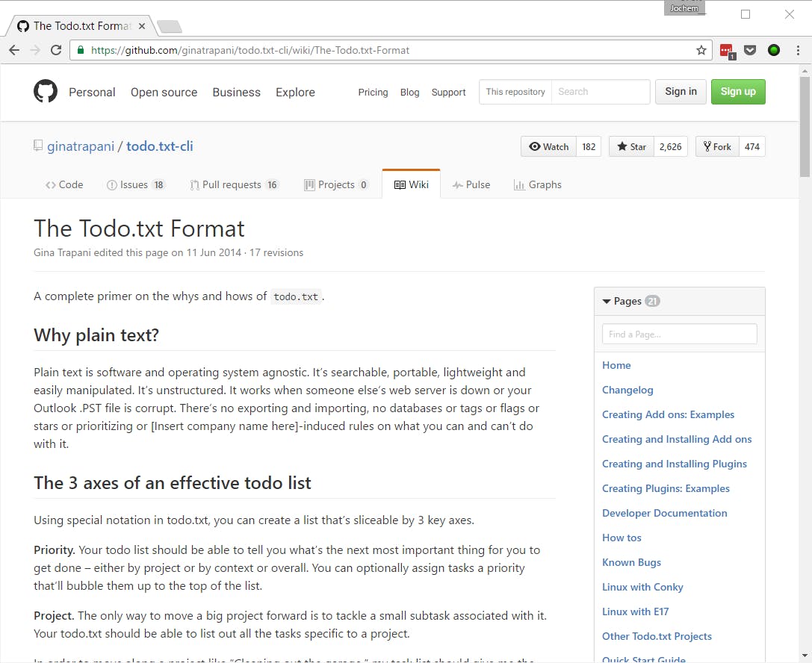Click the green circle extension icon

pos(774,50)
